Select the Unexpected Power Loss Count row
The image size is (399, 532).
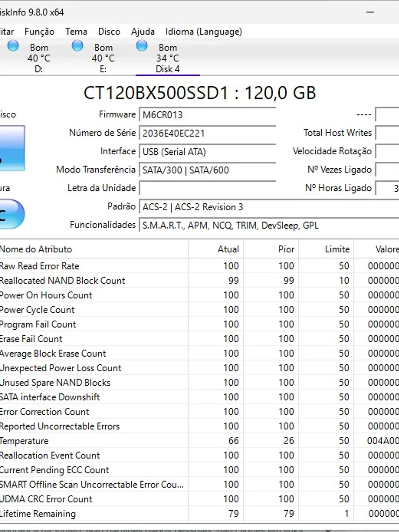coord(199,368)
